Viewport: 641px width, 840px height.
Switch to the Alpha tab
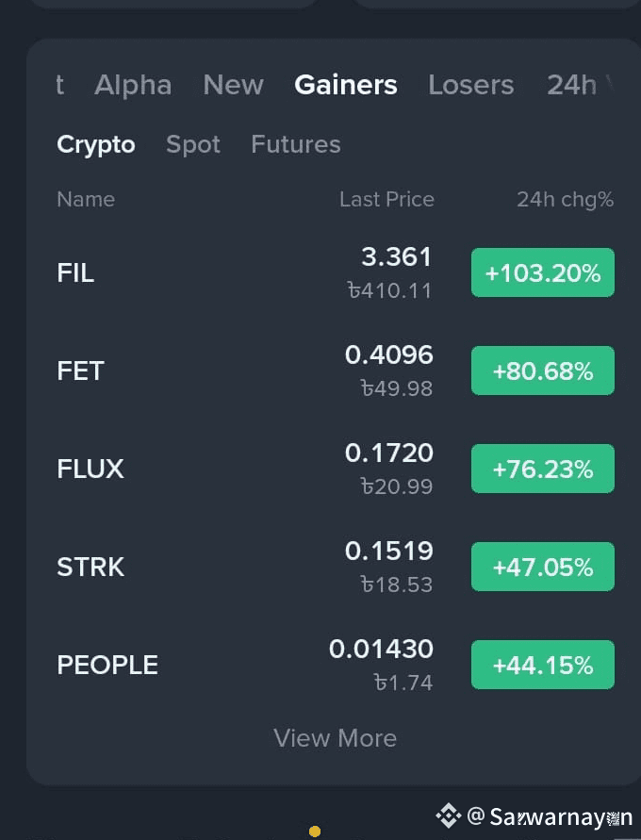133,85
